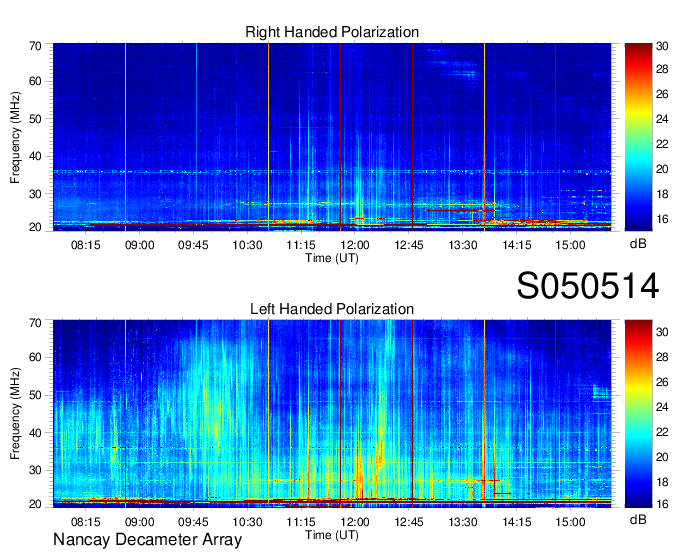
Task: Click the 09:00 tick on Left Handed plot
Action: pos(140,522)
